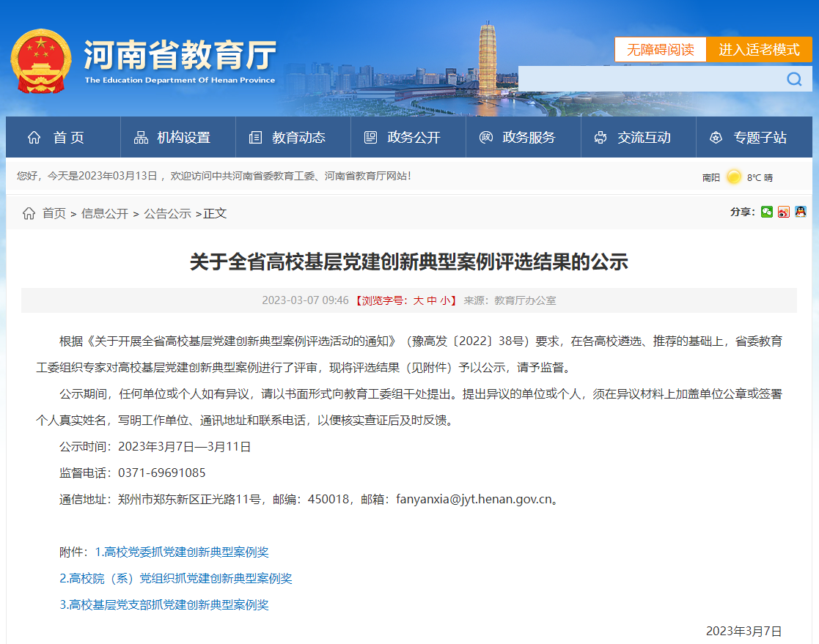Screen dimensions: 819x644
Task: Set article font size to 大
Action: click(x=419, y=300)
